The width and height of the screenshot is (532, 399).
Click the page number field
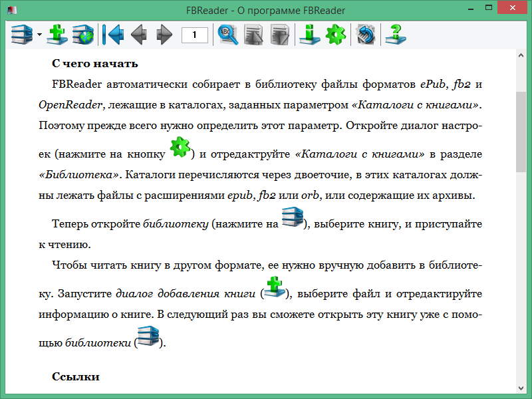click(x=195, y=35)
